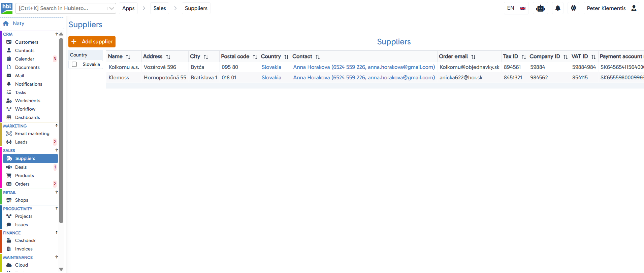Viewport: 644px width, 273px height.
Task: Open Deals in the sidebar
Action: [x=21, y=167]
